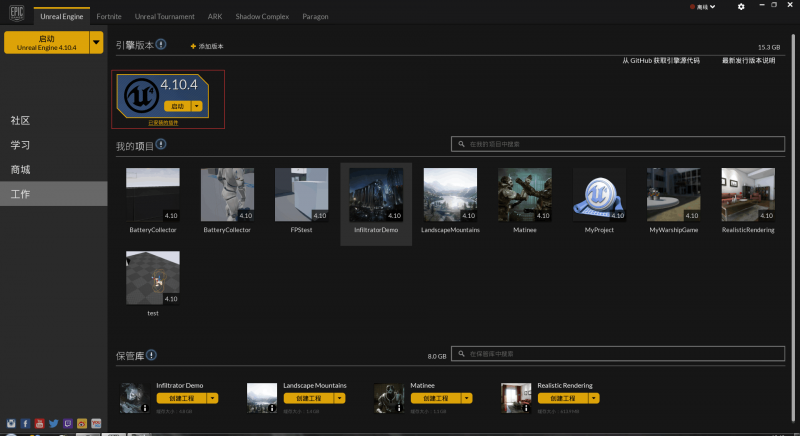Open the InfiltratorDemo project thumbnail
Screen dimensions: 800x436
[376, 195]
